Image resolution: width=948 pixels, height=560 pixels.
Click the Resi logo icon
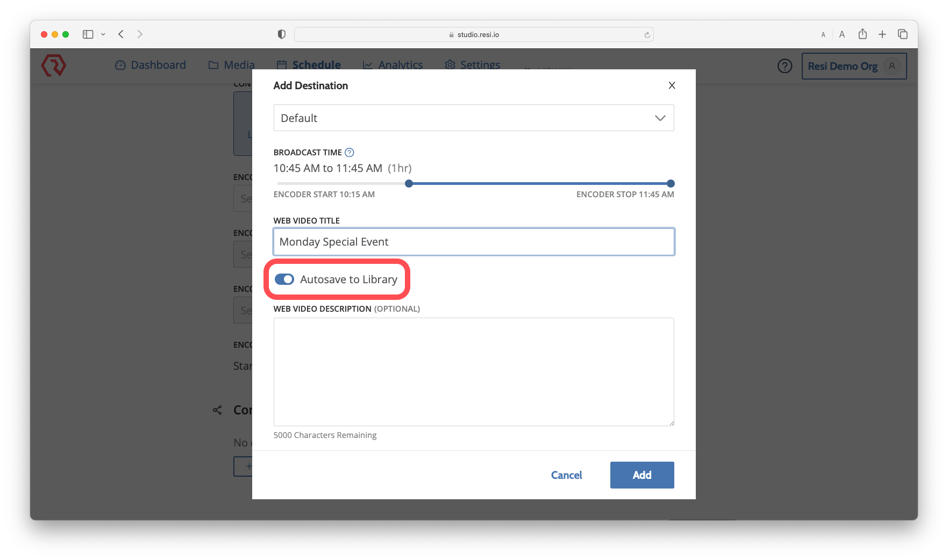[x=54, y=66]
